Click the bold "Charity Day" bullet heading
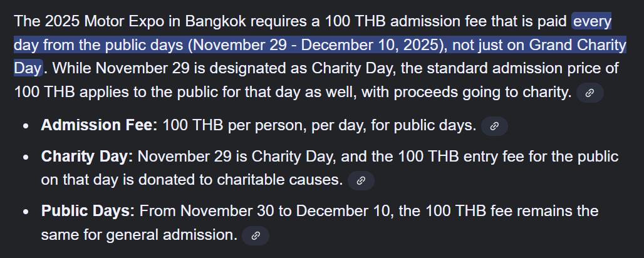 tap(86, 157)
